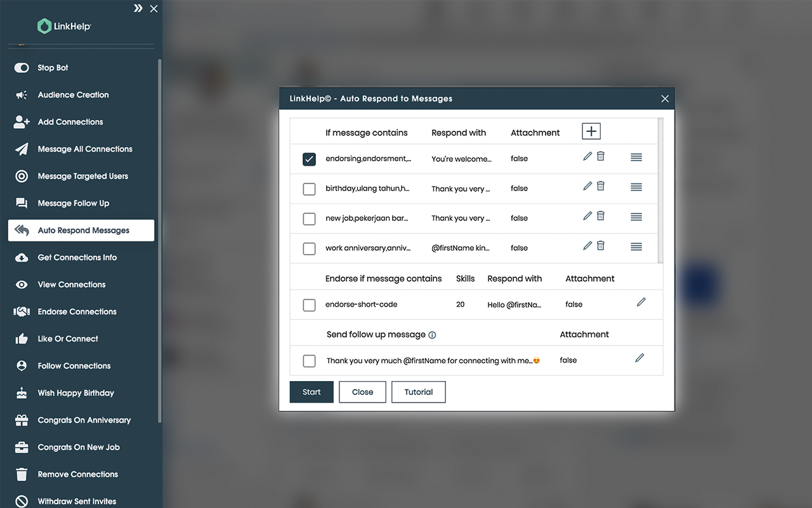Select the Remove Connections trash icon
Viewport: 812px width, 508px height.
(21, 474)
